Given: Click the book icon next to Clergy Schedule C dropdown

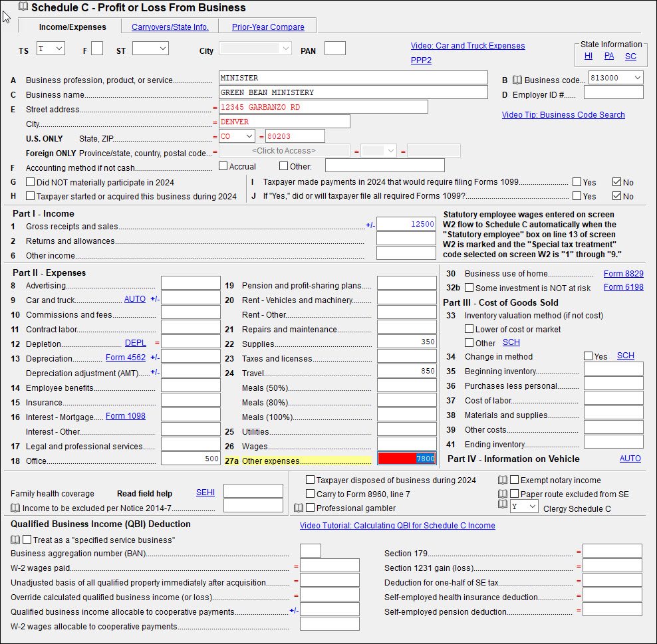Looking at the screenshot, I should click(x=502, y=504).
